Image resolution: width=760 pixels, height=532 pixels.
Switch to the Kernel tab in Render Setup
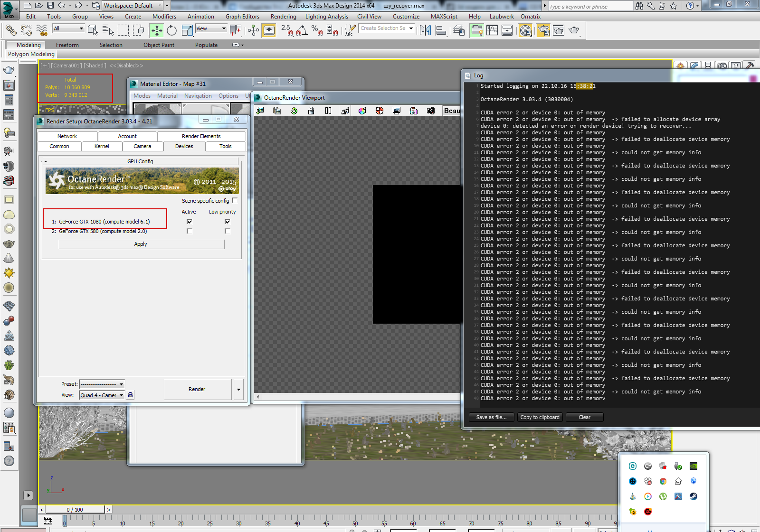point(102,146)
